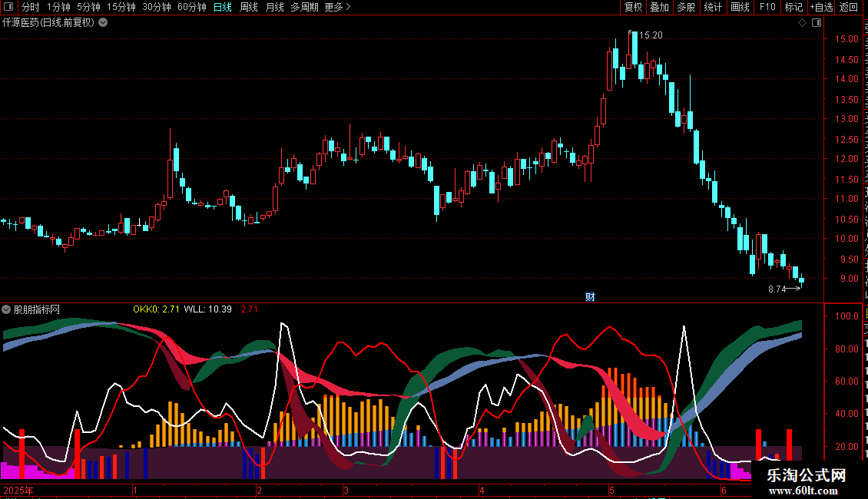Screen dimensions: 868x499
Task: Click the 12.00 price axis label
Action: point(847,159)
